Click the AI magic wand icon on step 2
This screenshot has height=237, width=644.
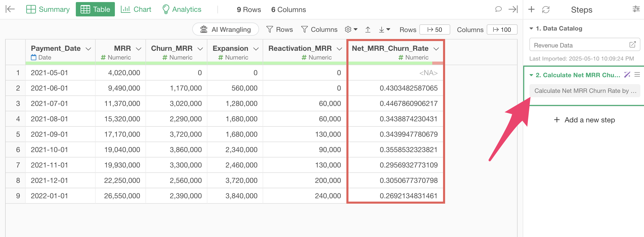pyautogui.click(x=627, y=75)
